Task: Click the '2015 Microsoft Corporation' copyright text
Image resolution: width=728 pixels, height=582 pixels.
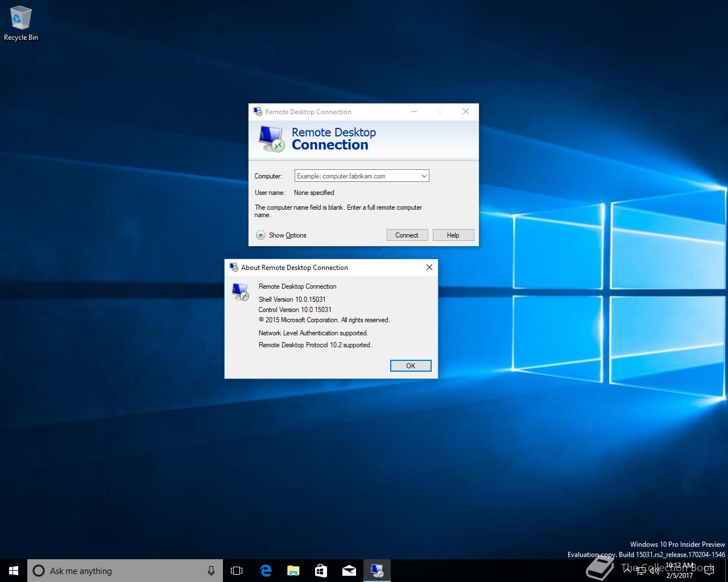Action: 324,320
